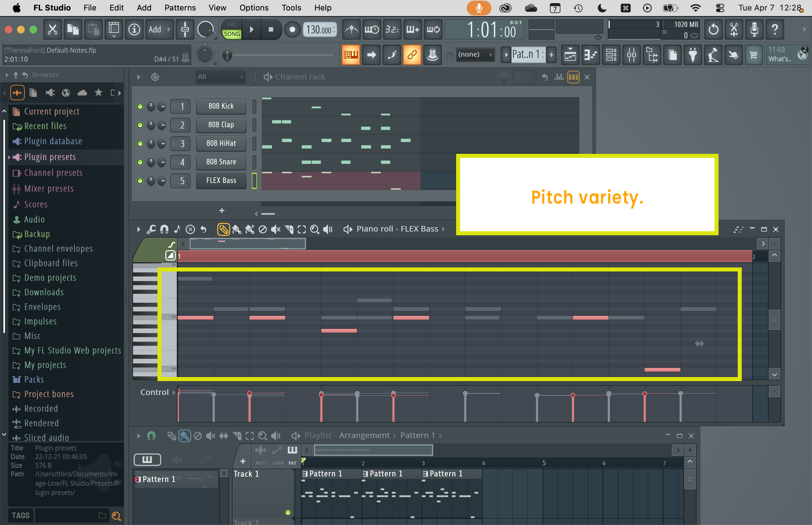
Task: Open the mixer window icon
Action: click(631, 54)
